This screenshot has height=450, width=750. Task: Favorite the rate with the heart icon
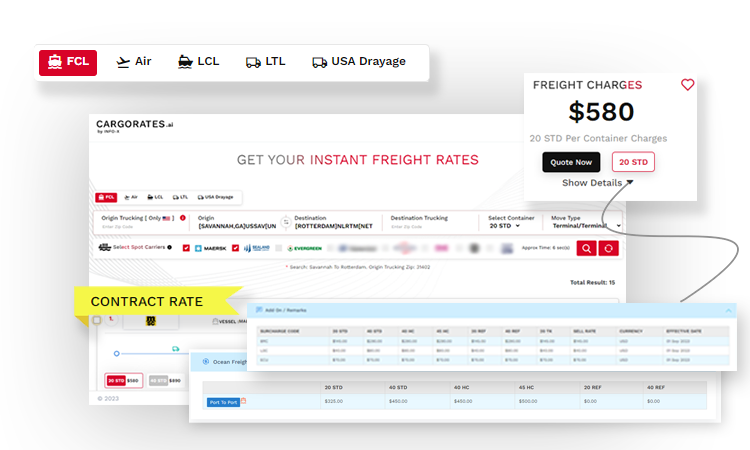(x=687, y=85)
